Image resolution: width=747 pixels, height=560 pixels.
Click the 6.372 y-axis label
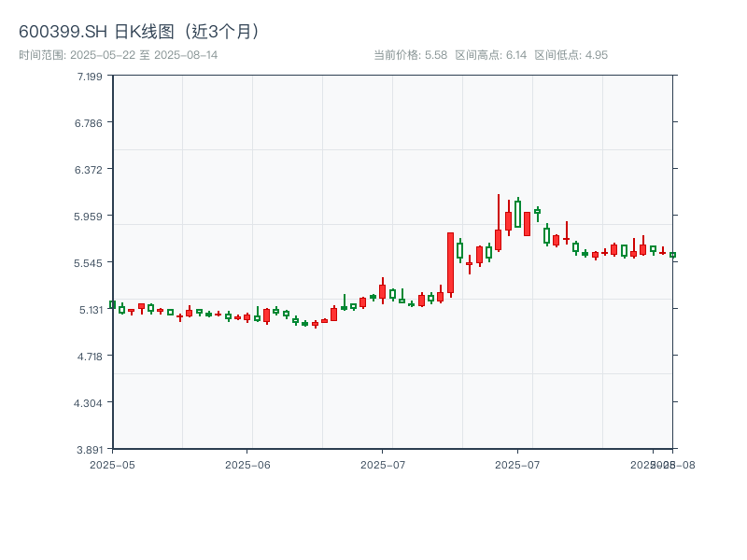[88, 170]
